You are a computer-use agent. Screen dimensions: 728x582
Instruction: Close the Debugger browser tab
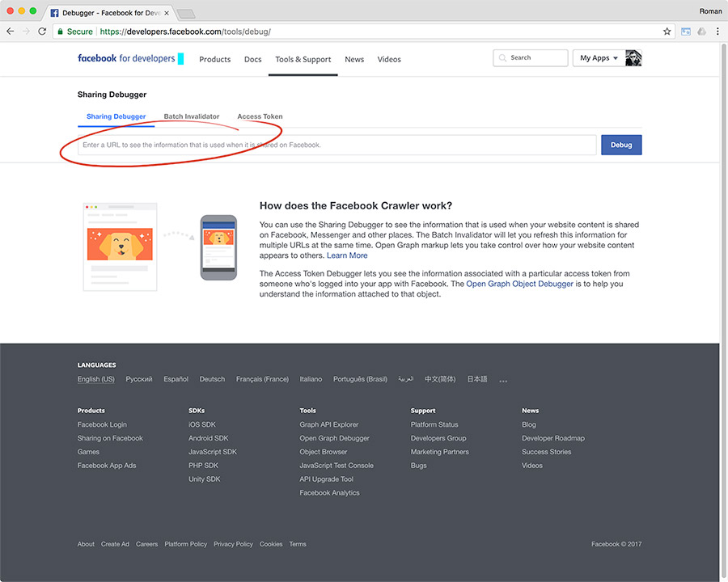(167, 13)
